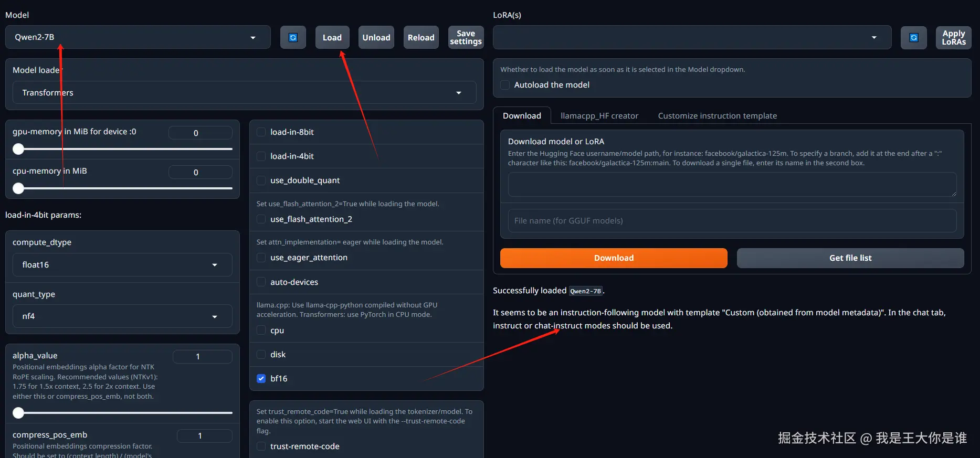Click the cpu-memory number field
980x458 pixels.
(200, 172)
